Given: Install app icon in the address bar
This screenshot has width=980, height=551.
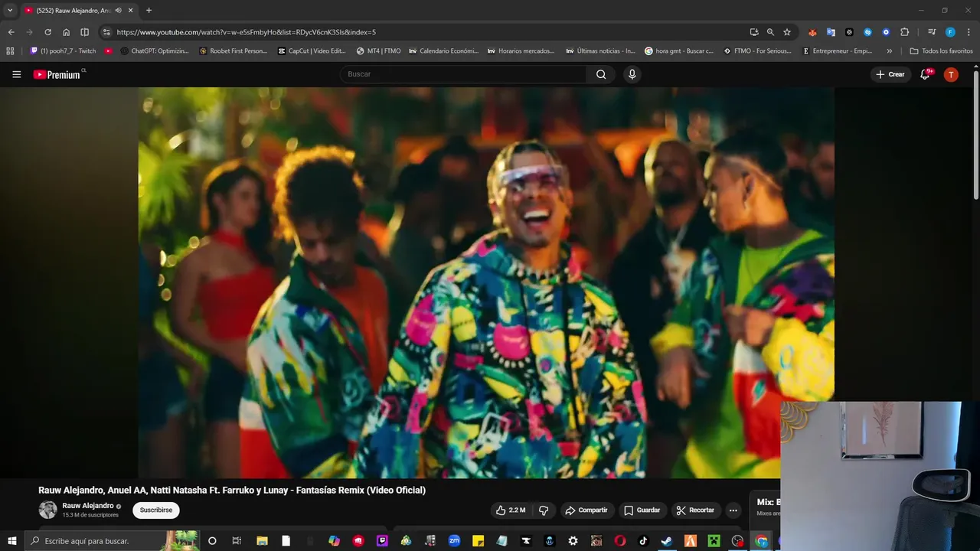Looking at the screenshot, I should coord(754,32).
